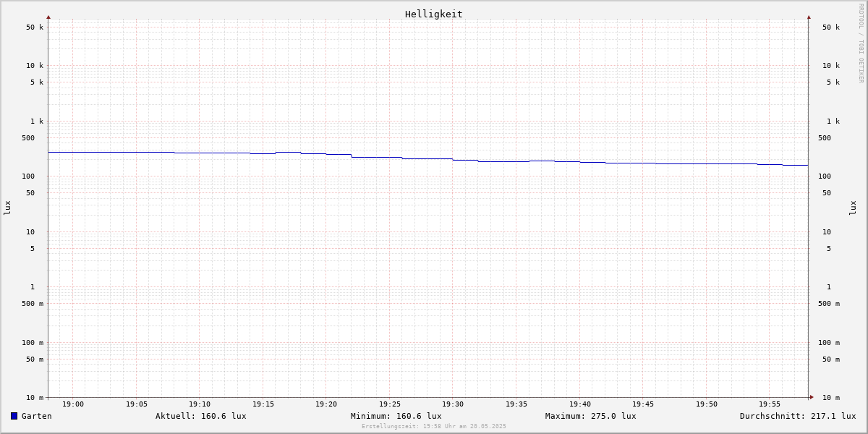The image size is (868, 434).
Task: Select the 'Minimum: 160.6 lux' value
Action: [x=396, y=416]
